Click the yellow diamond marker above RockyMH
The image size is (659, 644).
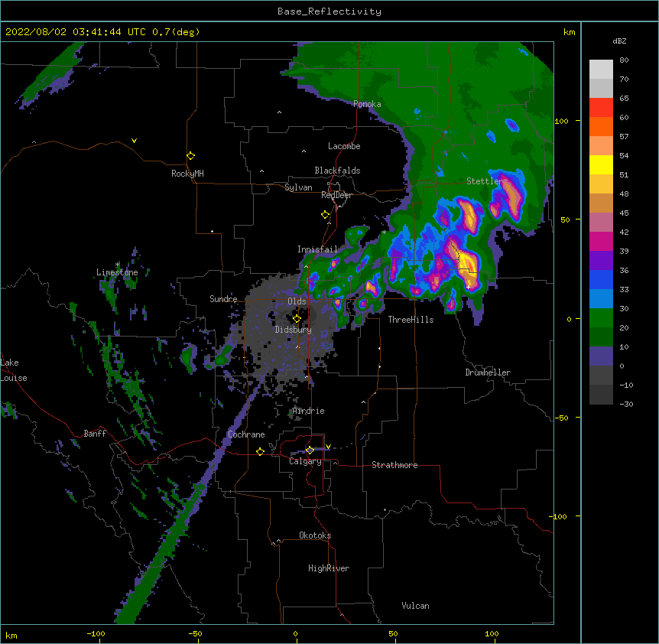point(191,156)
